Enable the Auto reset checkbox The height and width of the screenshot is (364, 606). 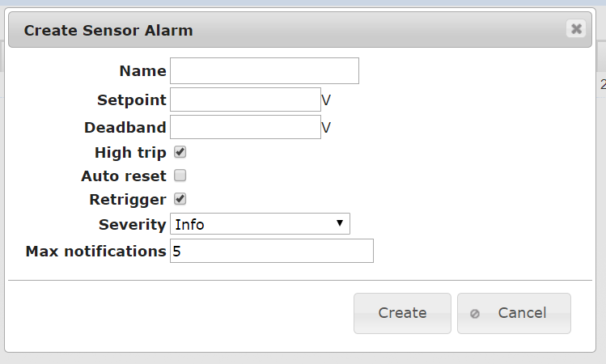click(180, 176)
